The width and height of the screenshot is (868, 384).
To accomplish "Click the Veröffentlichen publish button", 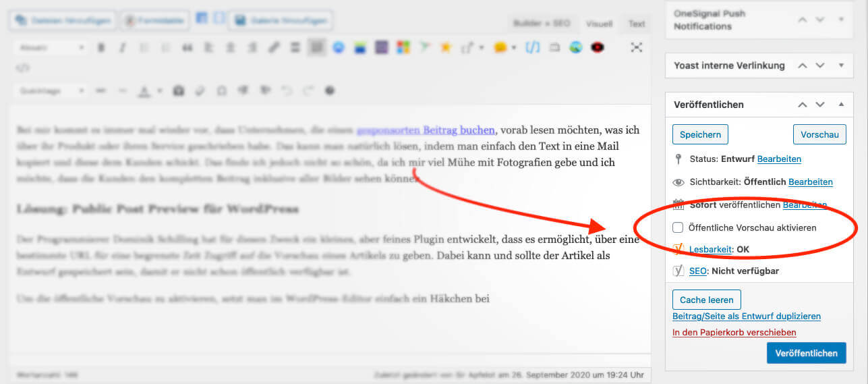I will 806,353.
